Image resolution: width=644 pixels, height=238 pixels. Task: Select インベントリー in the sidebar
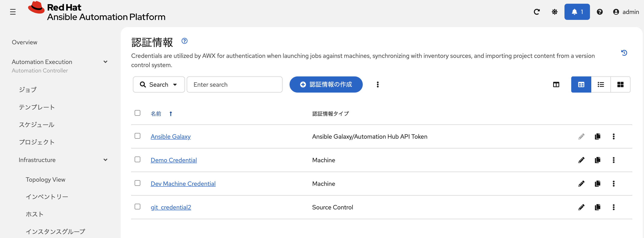tap(47, 197)
